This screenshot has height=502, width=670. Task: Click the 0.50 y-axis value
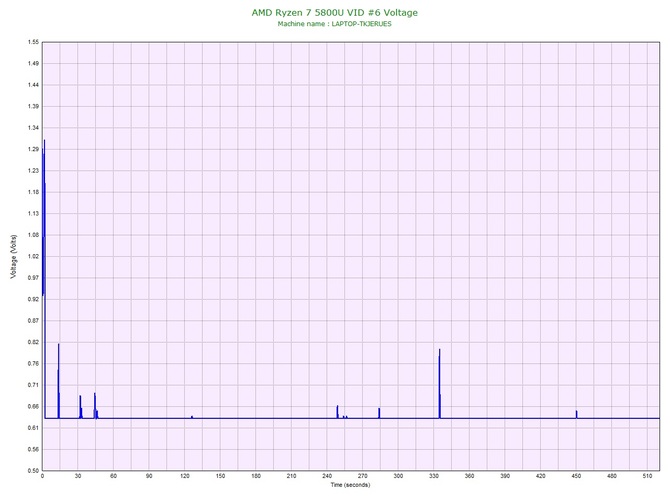(33, 471)
